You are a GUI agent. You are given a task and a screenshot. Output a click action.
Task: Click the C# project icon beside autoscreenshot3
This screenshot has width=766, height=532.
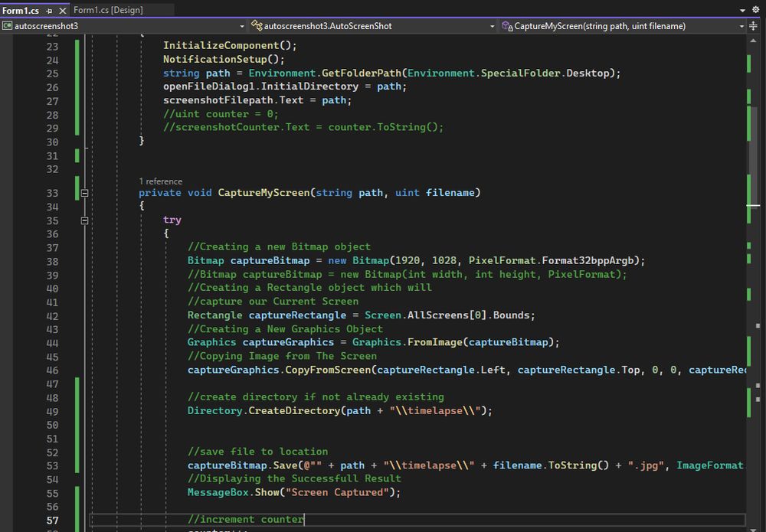pyautogui.click(x=8, y=26)
